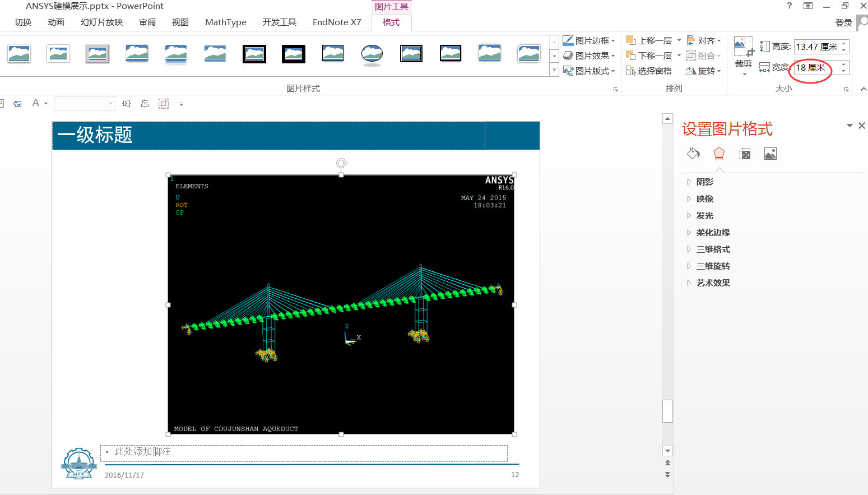The height and width of the screenshot is (495, 868).
Task: Open the 选择窗格 (selection pane)
Action: pyautogui.click(x=649, y=71)
